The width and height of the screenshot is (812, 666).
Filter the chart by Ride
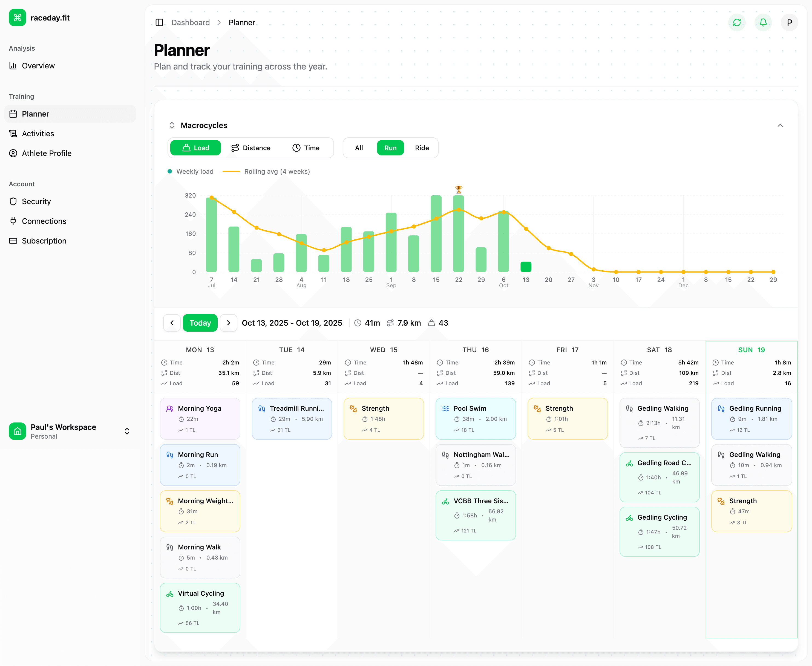[422, 148]
